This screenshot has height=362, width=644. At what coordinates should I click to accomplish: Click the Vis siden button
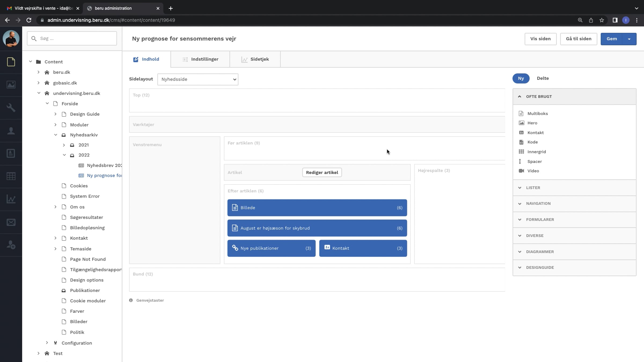pyautogui.click(x=540, y=39)
